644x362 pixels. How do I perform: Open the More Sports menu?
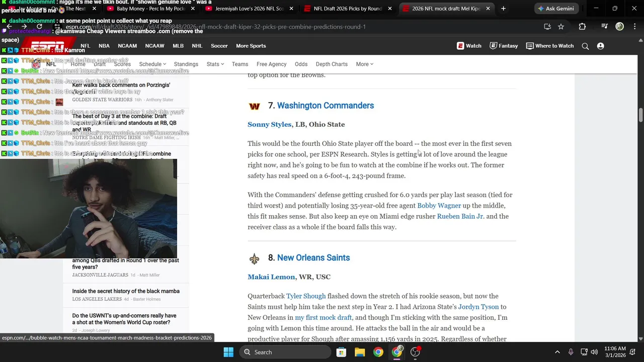click(x=251, y=46)
